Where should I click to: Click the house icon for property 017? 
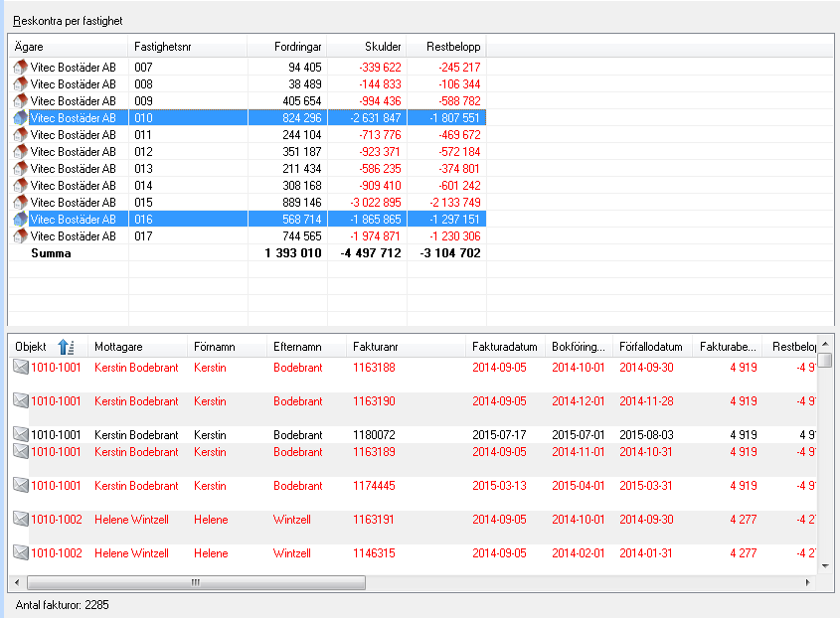(x=20, y=235)
